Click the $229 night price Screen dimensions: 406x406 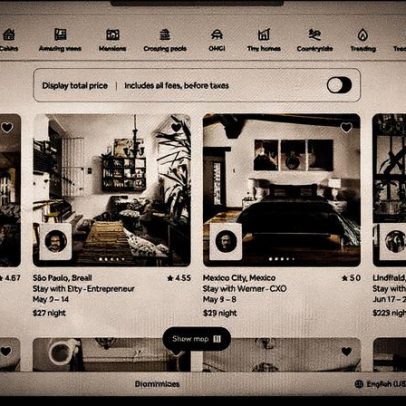pos(389,313)
